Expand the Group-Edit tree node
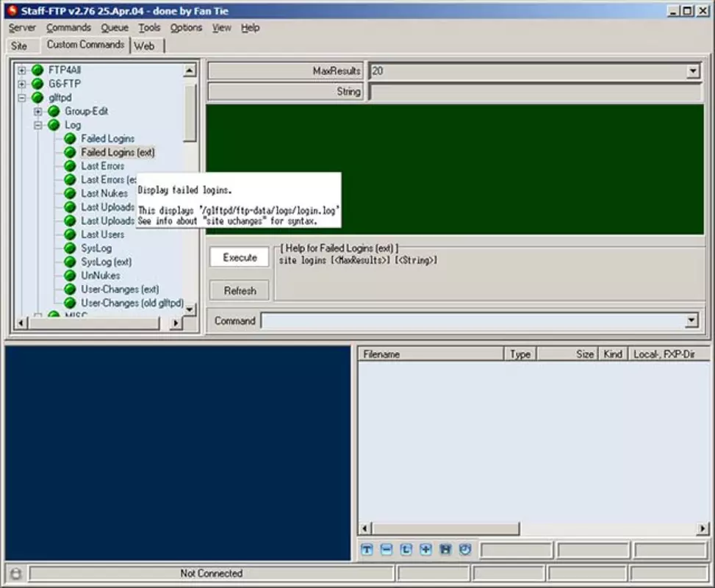715x588 pixels. coord(38,111)
